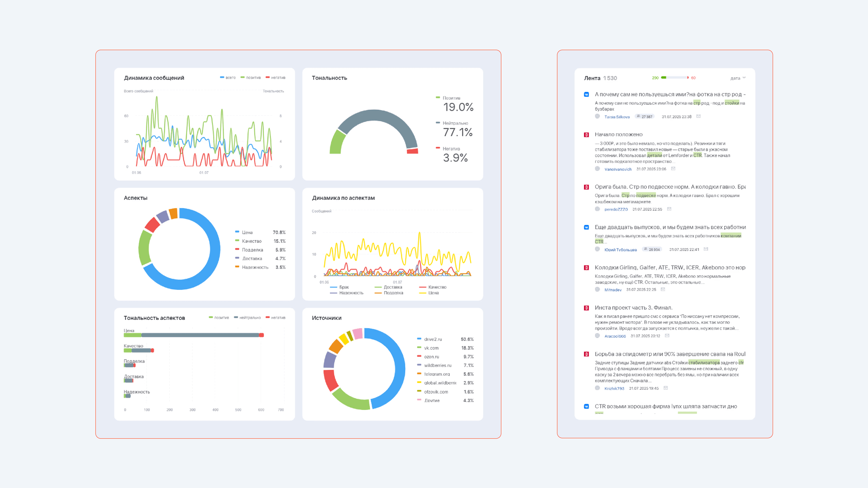Click Drive2 source icon beside 'Начало положено'
The width and height of the screenshot is (868, 488).
(586, 135)
